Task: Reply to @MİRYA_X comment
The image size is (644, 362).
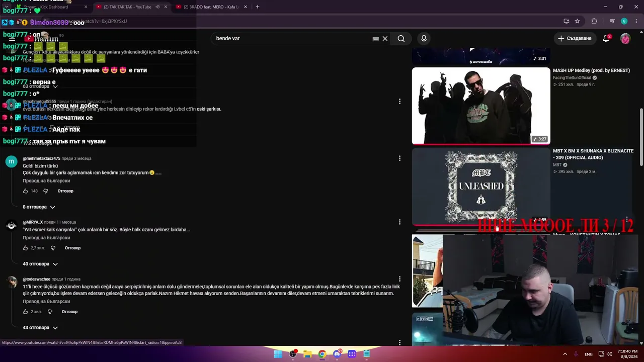Action: (x=72, y=248)
